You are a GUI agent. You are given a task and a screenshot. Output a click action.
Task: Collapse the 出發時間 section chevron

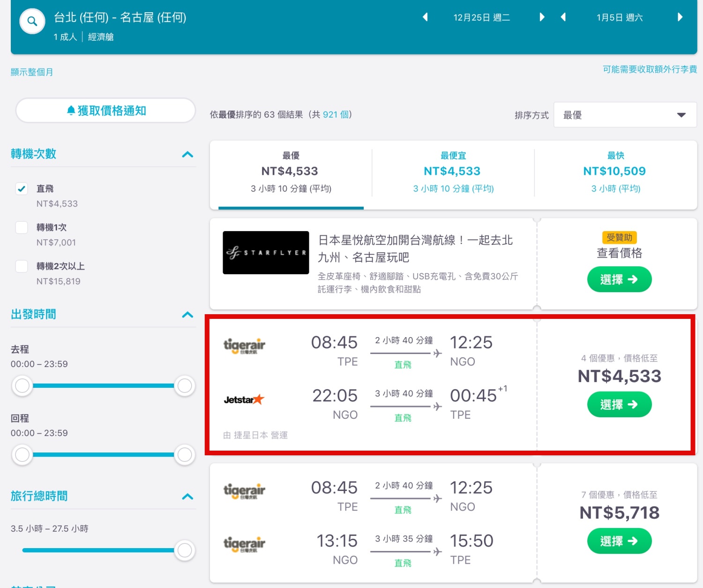coord(187,315)
